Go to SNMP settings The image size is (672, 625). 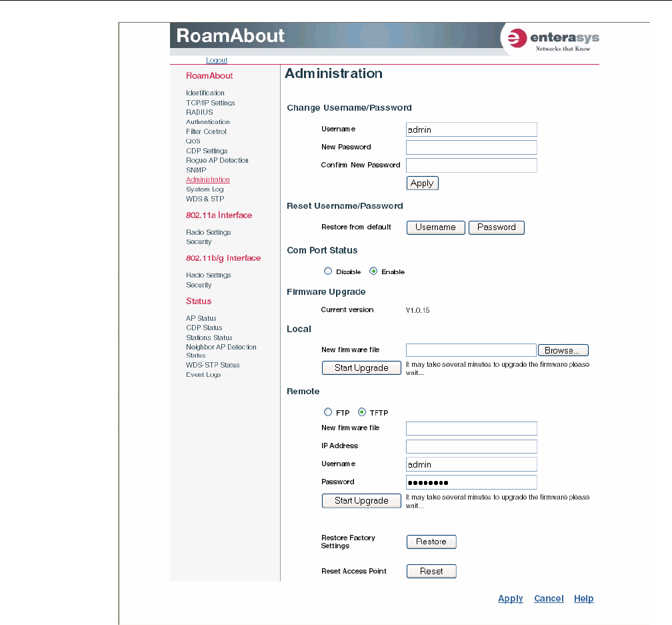196,169
